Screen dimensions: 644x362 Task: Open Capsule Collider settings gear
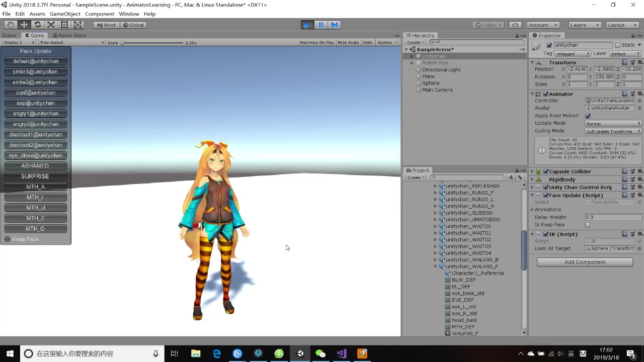coord(640,171)
